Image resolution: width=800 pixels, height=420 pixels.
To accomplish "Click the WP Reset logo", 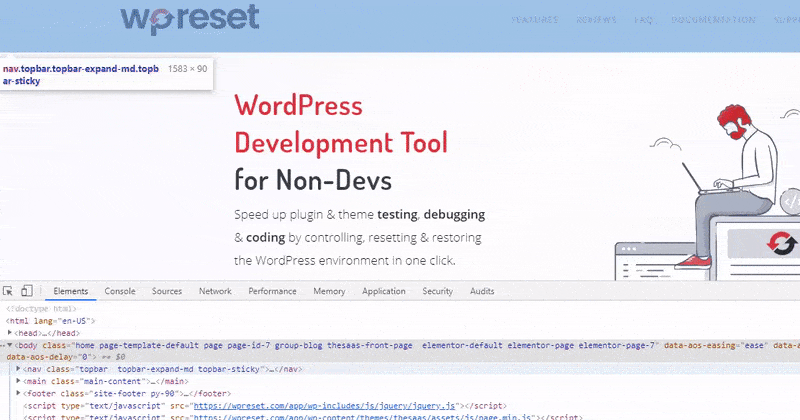I will click(189, 18).
